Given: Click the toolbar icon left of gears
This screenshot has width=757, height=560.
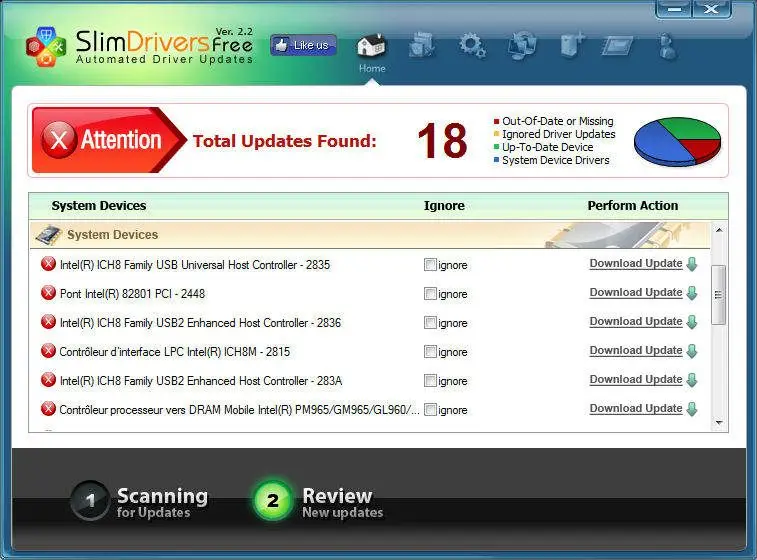Looking at the screenshot, I should click(421, 46).
